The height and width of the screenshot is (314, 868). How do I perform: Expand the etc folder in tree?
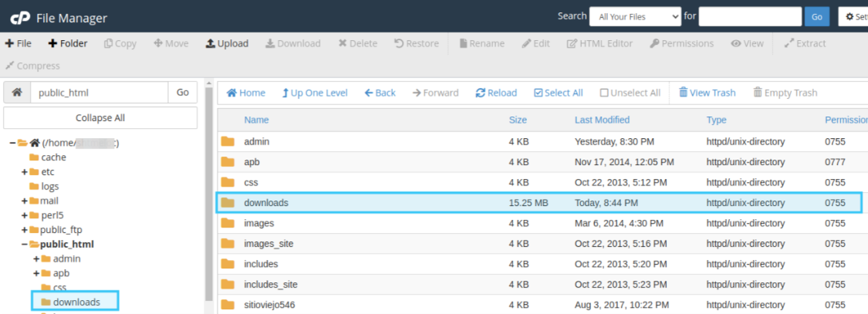25,172
